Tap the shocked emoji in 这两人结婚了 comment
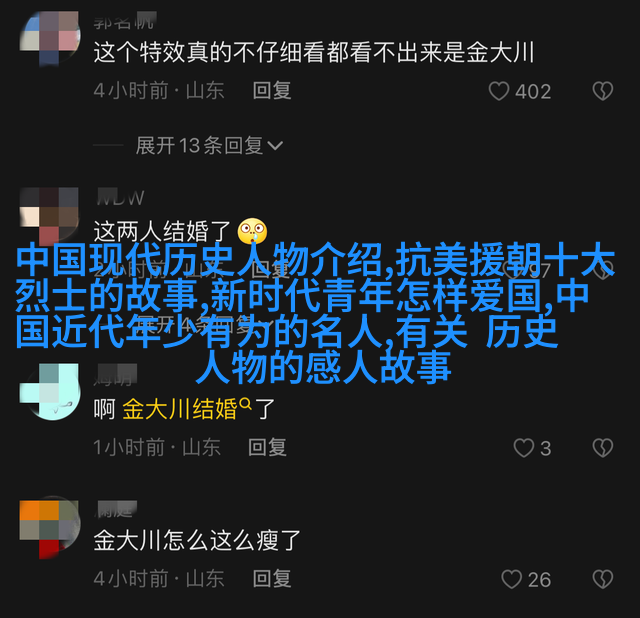The width and height of the screenshot is (640, 618). coord(253,231)
